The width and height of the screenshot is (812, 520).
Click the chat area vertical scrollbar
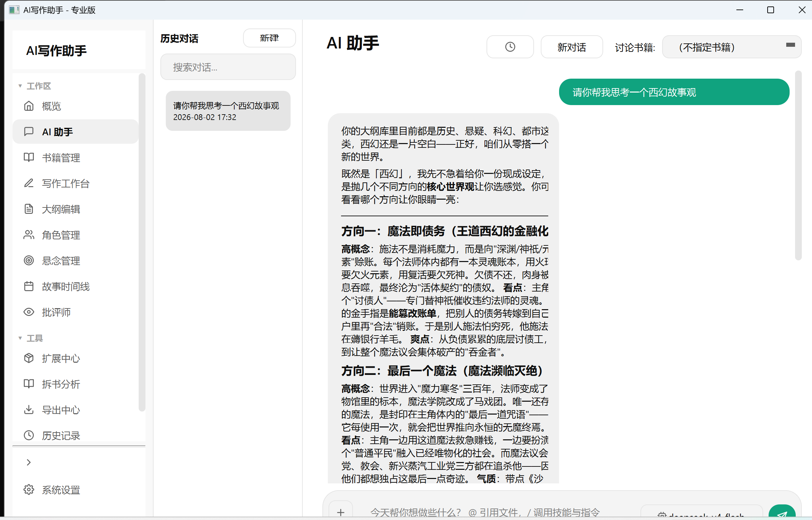[798, 165]
